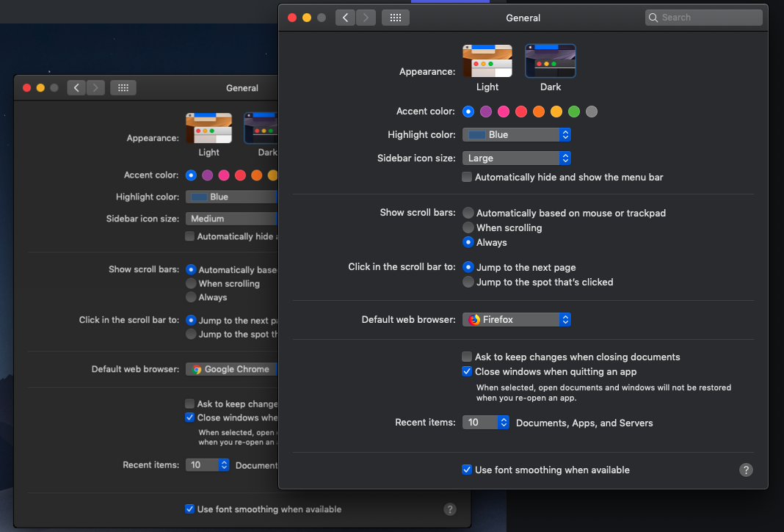Open Default web browser Firefox dropdown
Viewport: 784px width, 532px height.
pos(517,319)
